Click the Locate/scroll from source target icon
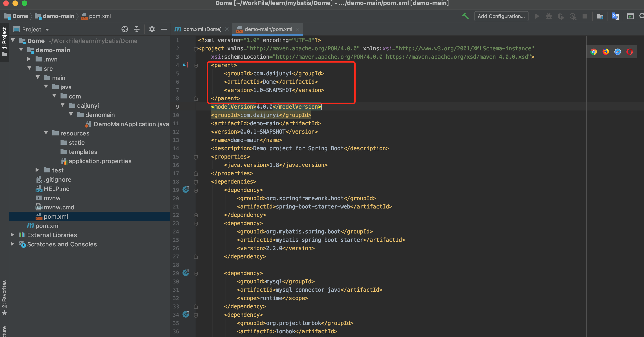Viewport: 644px width, 337px height. [125, 29]
